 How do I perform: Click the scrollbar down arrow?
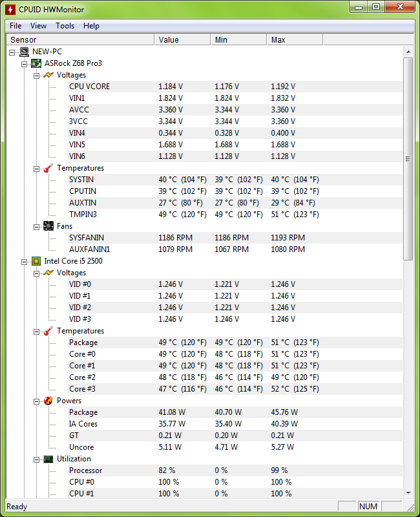pyautogui.click(x=408, y=493)
